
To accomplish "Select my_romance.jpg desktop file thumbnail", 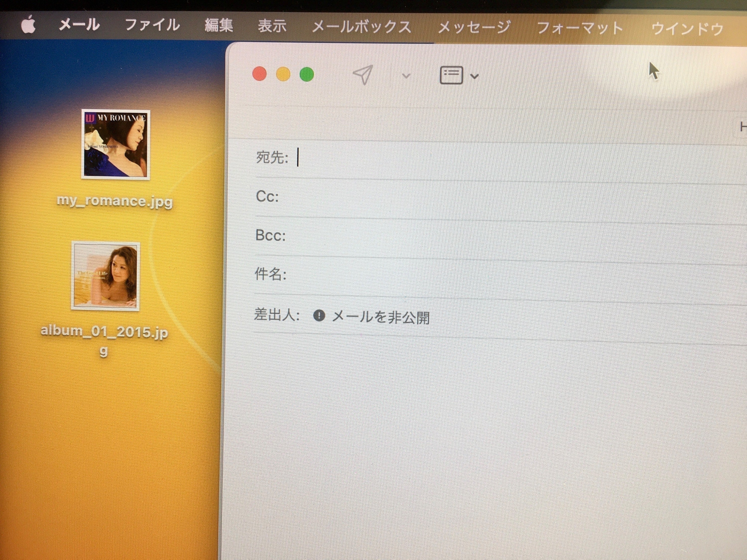I will tap(116, 144).
